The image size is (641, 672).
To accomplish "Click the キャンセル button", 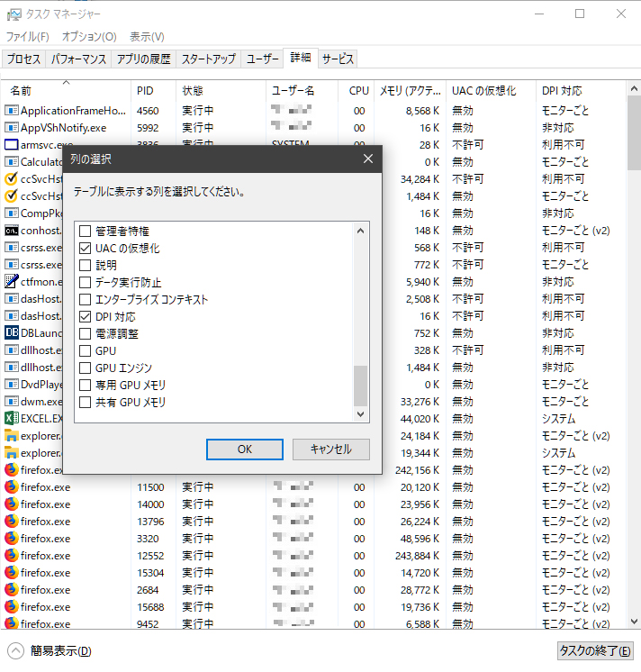I will (331, 450).
